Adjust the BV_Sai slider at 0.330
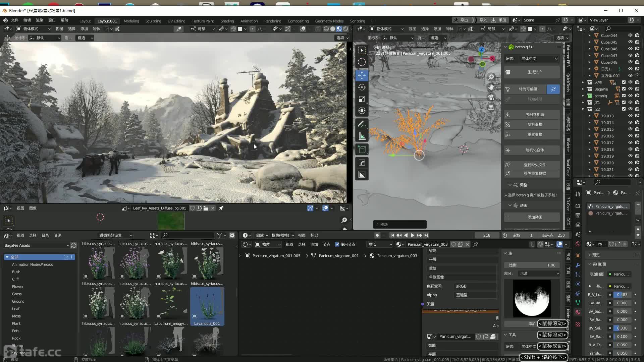The height and width of the screenshot is (362, 644). pyautogui.click(x=623, y=328)
